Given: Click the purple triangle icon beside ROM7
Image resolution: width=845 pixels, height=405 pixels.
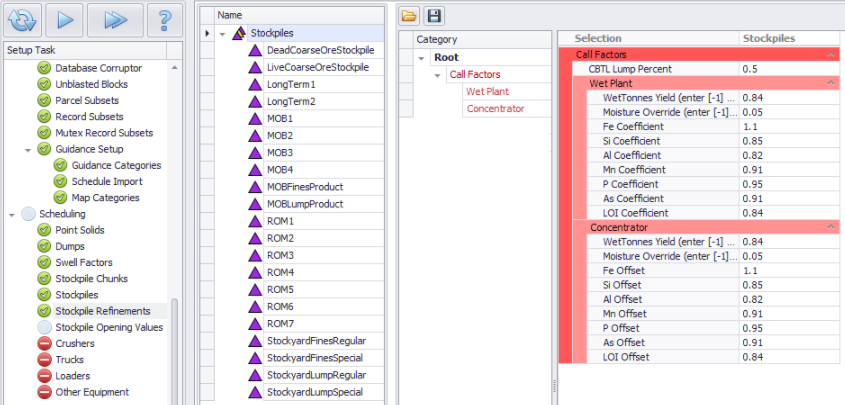Looking at the screenshot, I should pos(255,324).
